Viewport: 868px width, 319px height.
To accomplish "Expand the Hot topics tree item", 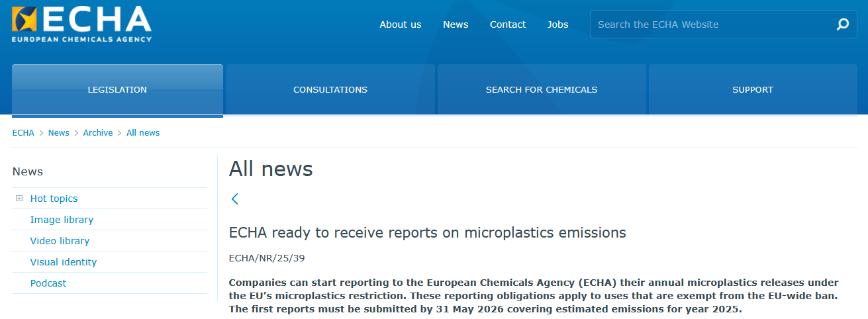I will [19, 199].
